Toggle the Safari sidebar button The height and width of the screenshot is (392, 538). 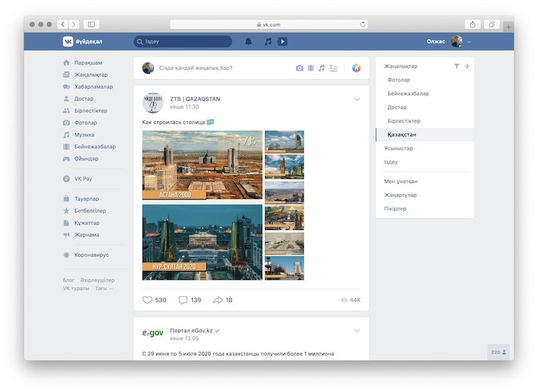point(91,24)
